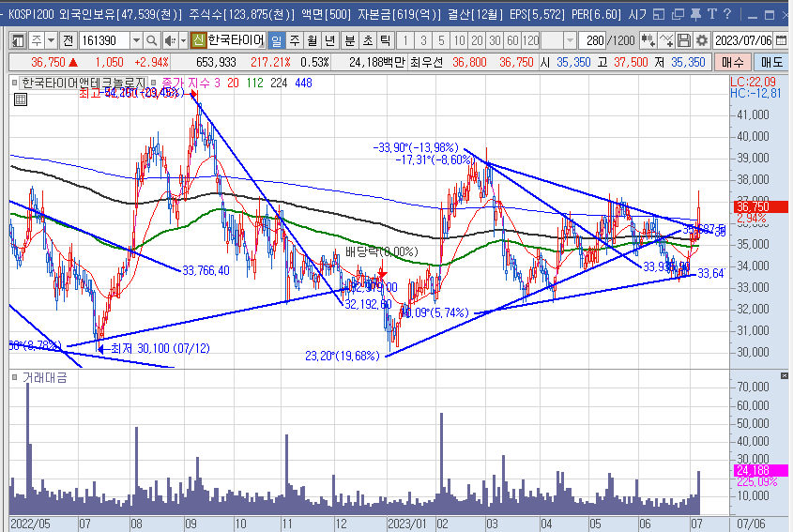
Task: Select the 20 interval button
Action: [x=477, y=40]
